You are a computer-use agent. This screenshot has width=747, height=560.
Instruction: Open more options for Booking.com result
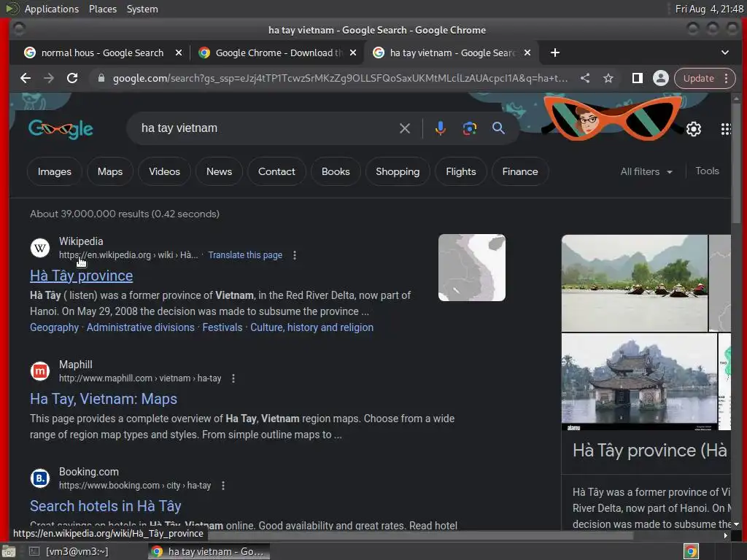(x=223, y=486)
